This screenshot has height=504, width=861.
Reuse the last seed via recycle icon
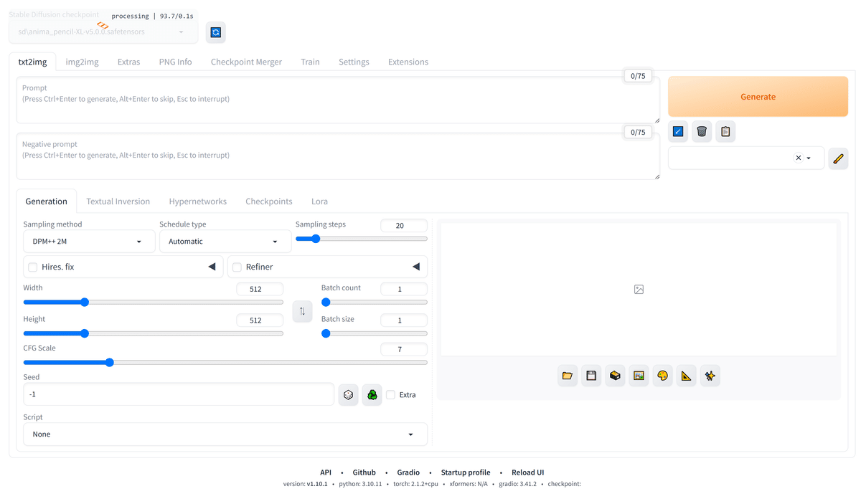372,394
